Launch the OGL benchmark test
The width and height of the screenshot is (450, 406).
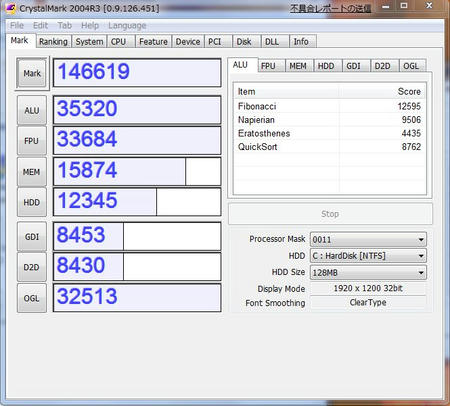tap(32, 298)
